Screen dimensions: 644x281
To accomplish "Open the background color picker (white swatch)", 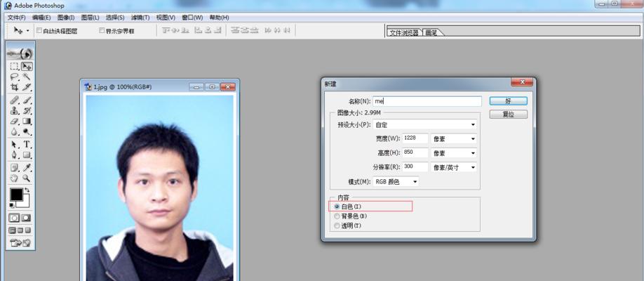I will (25, 202).
